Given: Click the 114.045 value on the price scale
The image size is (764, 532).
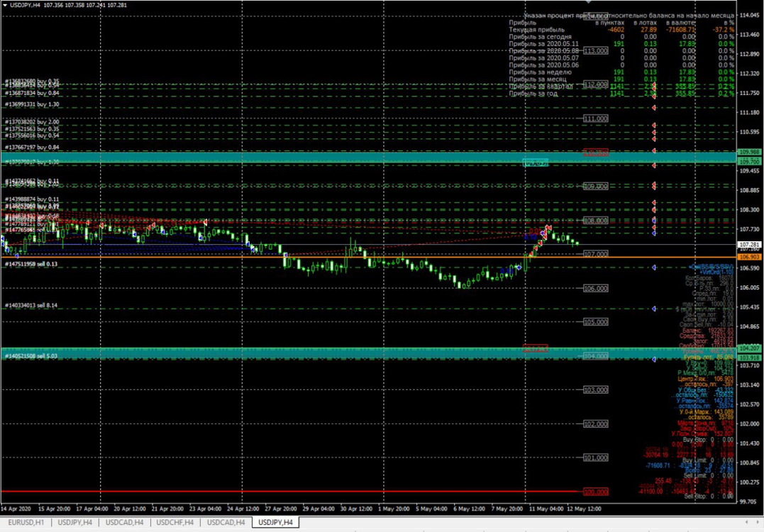Looking at the screenshot, I should tap(749, 15).
